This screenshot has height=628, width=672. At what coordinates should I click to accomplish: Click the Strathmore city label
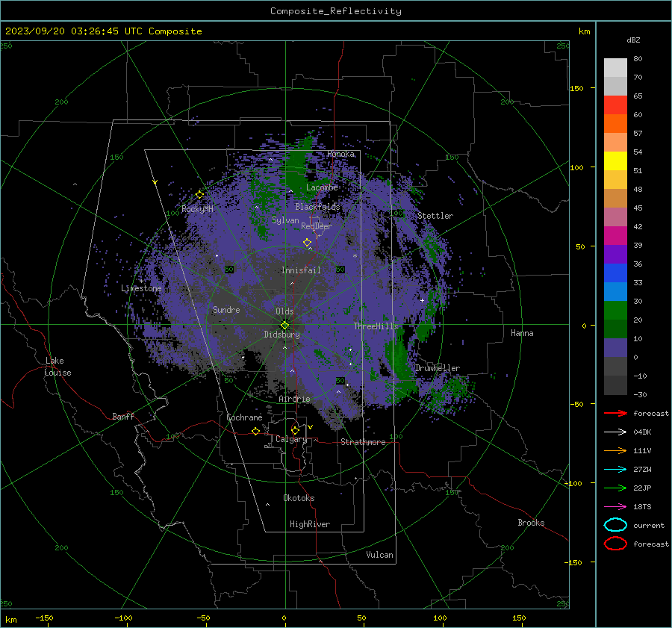[363, 442]
